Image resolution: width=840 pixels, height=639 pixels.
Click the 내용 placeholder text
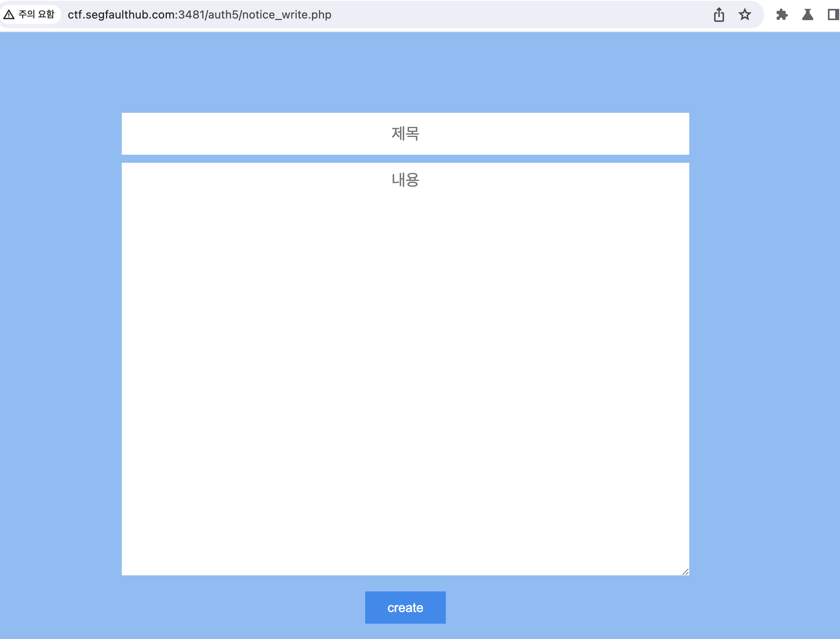[405, 180]
